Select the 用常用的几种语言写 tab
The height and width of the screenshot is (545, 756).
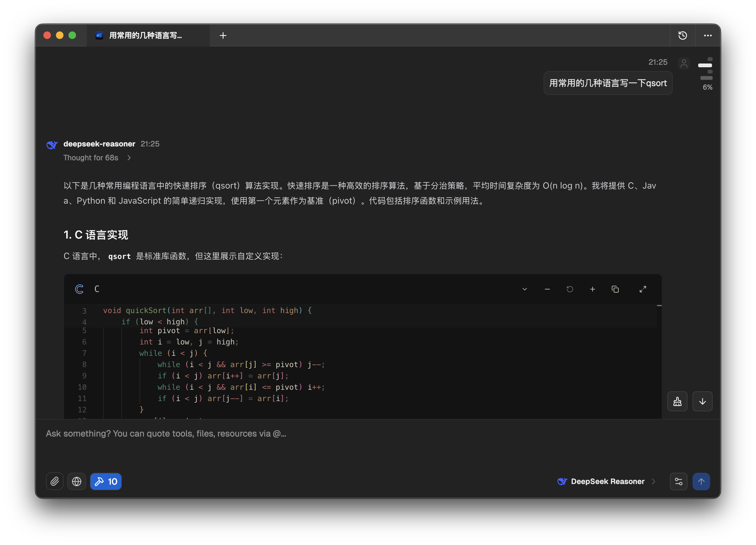point(145,35)
